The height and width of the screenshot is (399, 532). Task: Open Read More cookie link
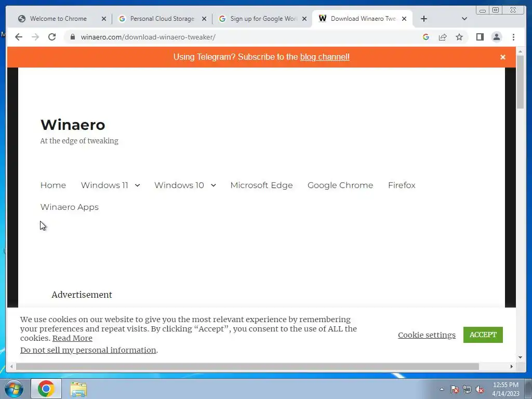pyautogui.click(x=72, y=338)
